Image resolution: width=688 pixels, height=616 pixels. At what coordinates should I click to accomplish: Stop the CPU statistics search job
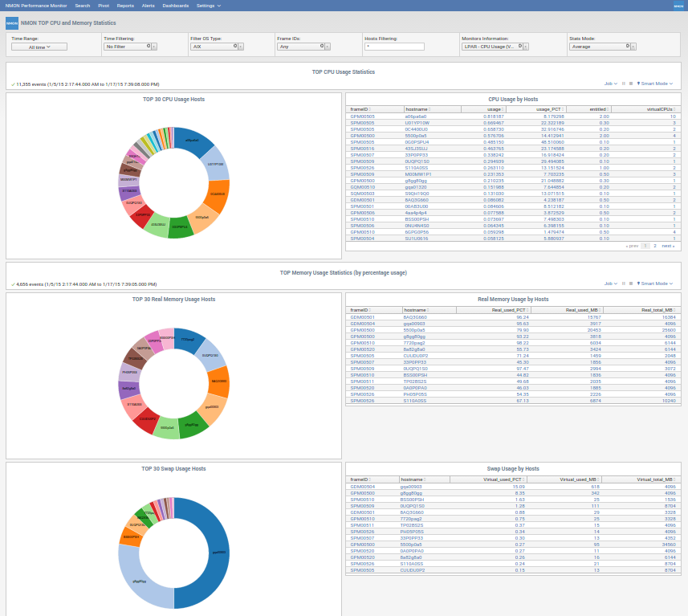pos(631,84)
